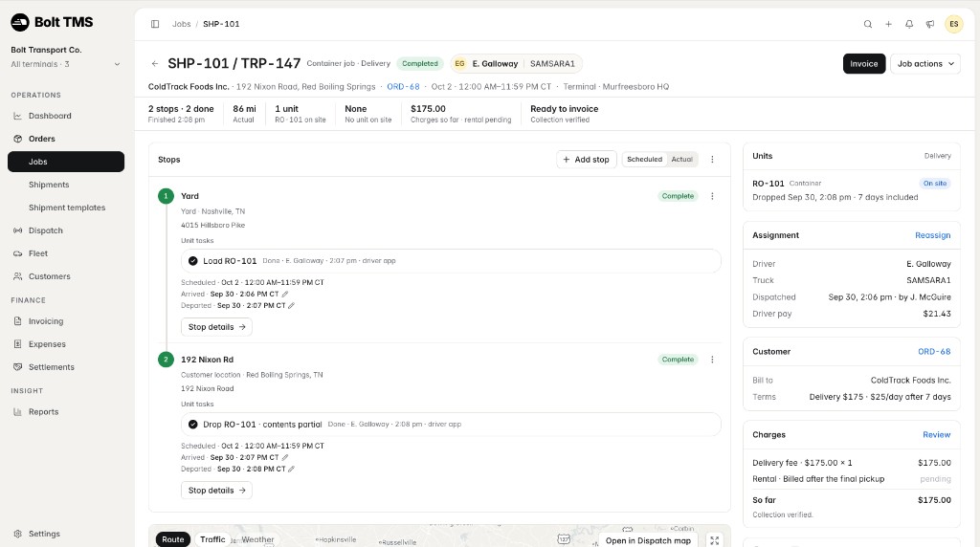This screenshot has height=547, width=980.
Task: Edit 192 Nixon Rd departed time pencil
Action: click(x=291, y=469)
